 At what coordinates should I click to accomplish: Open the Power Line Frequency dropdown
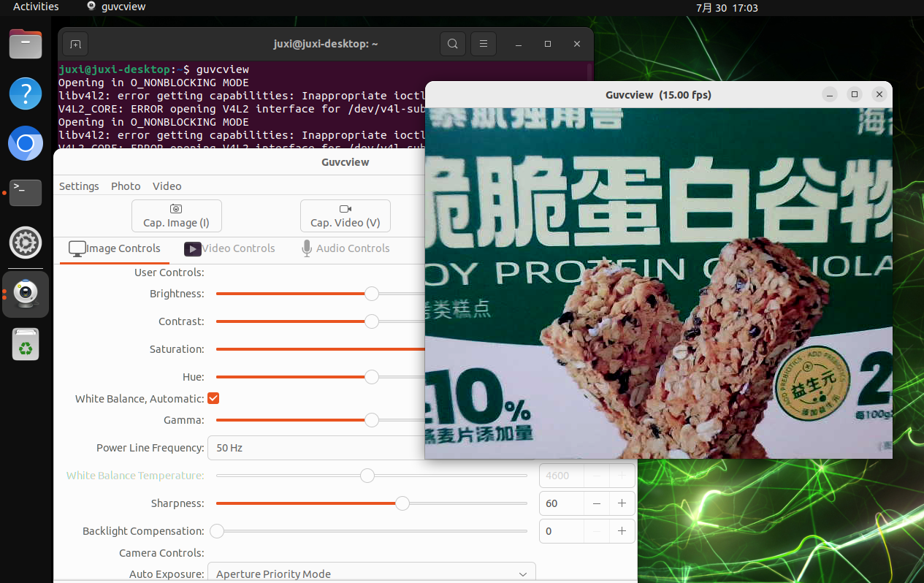316,448
